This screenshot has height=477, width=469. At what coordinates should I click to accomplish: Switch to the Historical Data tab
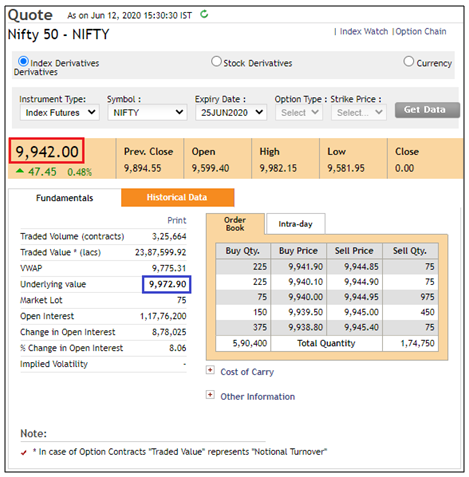pos(177,197)
